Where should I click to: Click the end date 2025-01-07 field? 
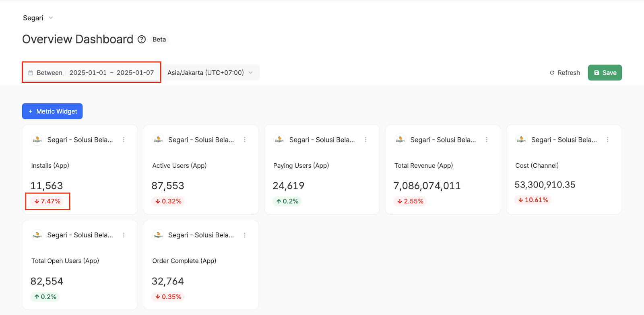pos(135,73)
